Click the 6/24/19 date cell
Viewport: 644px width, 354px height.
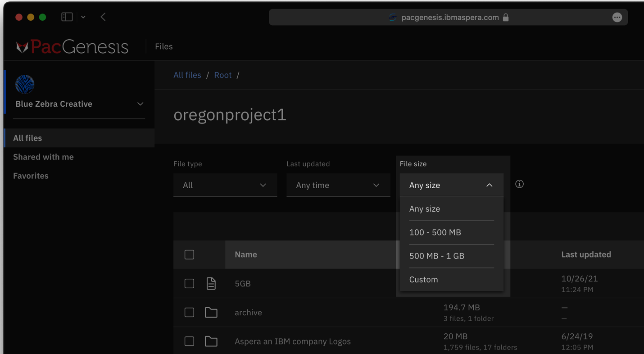[577, 336]
